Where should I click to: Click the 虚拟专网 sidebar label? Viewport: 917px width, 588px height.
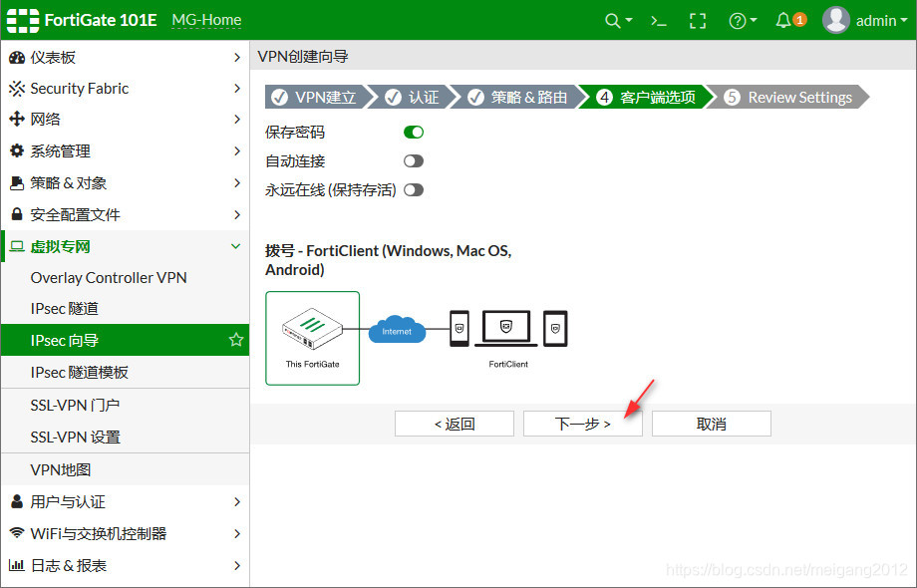(60, 246)
